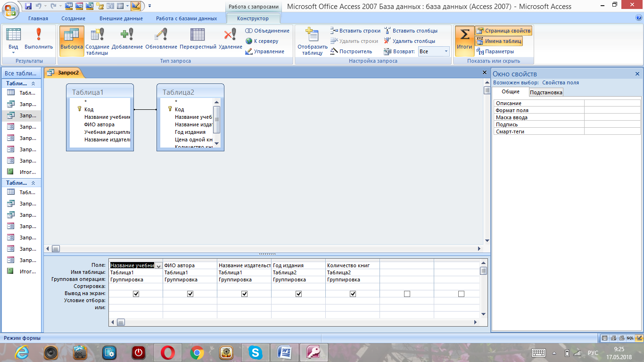The width and height of the screenshot is (644, 362).
Task: Click Группировка cell under Год издания
Action: tap(298, 280)
